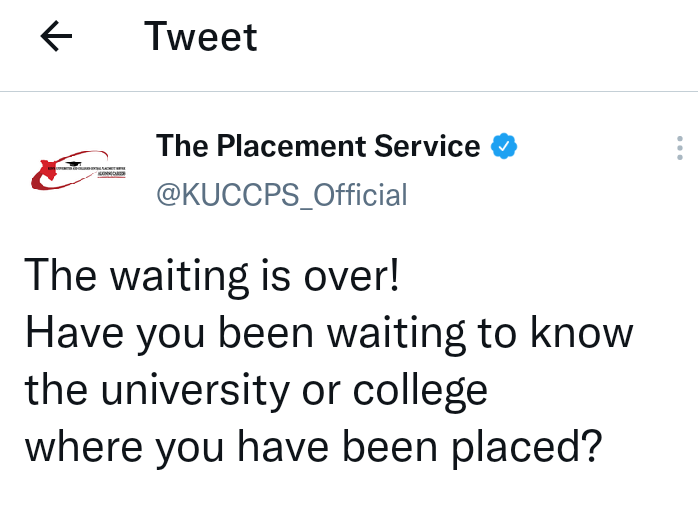
Task: Open the @KUCCPS_Official handle link
Action: tap(282, 193)
